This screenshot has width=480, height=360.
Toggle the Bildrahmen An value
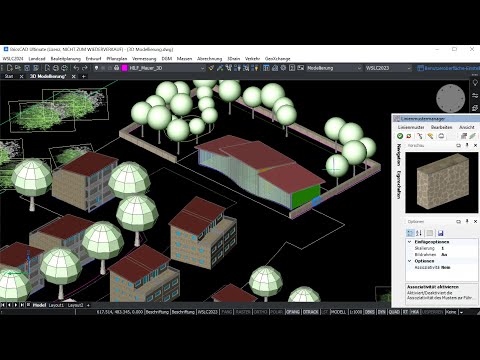(459, 255)
